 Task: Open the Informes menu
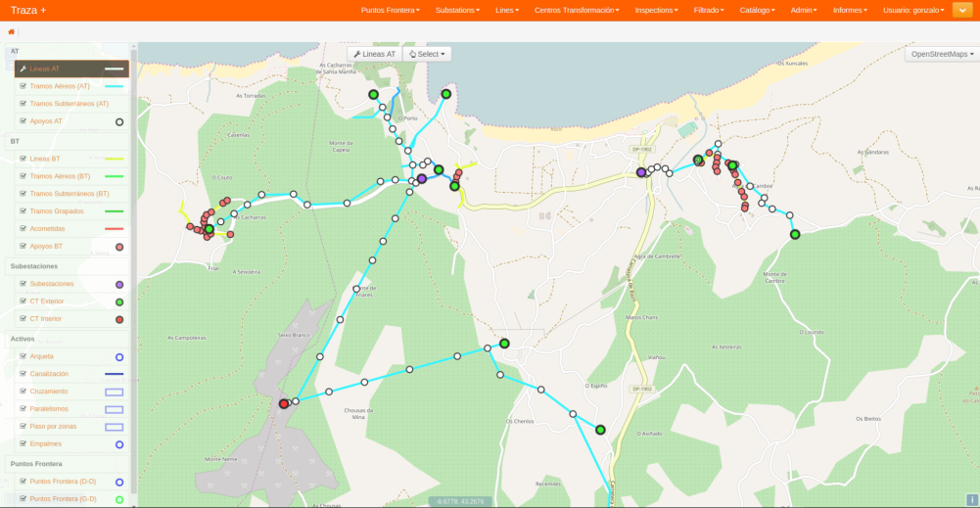point(850,10)
